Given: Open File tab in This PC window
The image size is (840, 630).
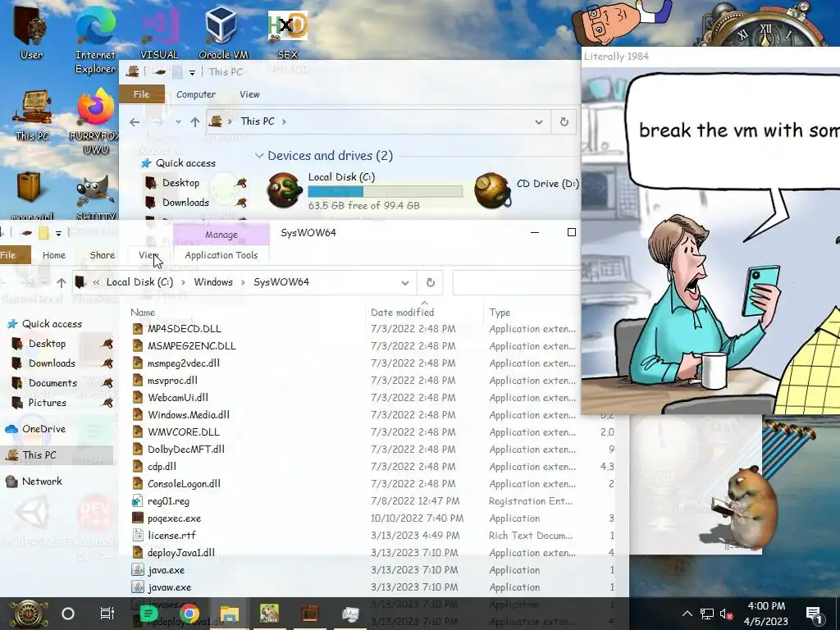Looking at the screenshot, I should pos(141,94).
